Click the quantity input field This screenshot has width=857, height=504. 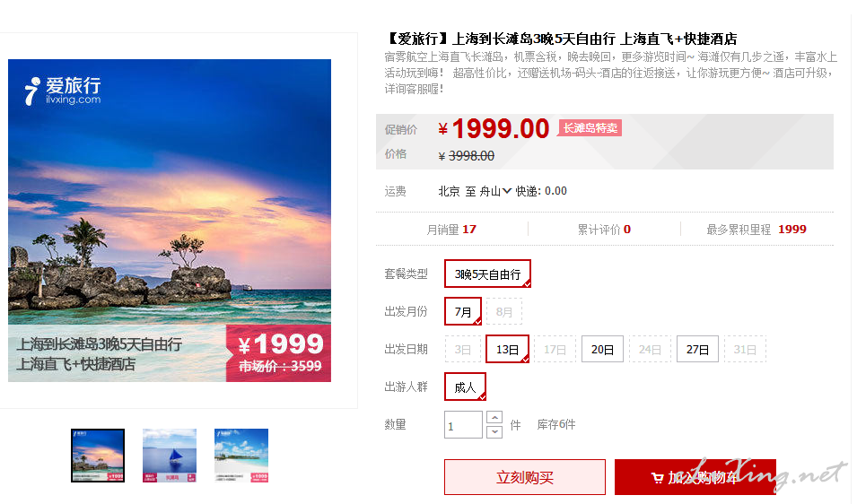[463, 425]
